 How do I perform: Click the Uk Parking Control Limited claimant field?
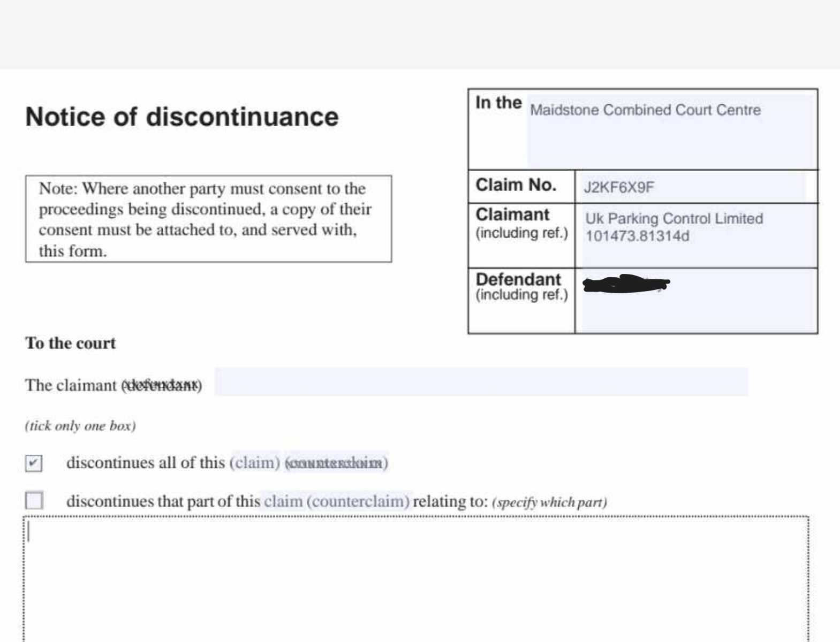699,236
